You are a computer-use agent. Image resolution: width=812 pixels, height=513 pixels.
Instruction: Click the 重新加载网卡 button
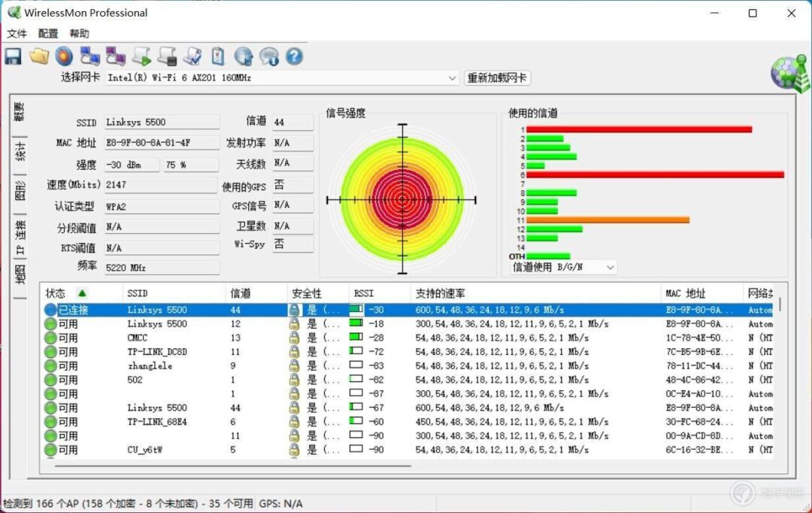[497, 77]
